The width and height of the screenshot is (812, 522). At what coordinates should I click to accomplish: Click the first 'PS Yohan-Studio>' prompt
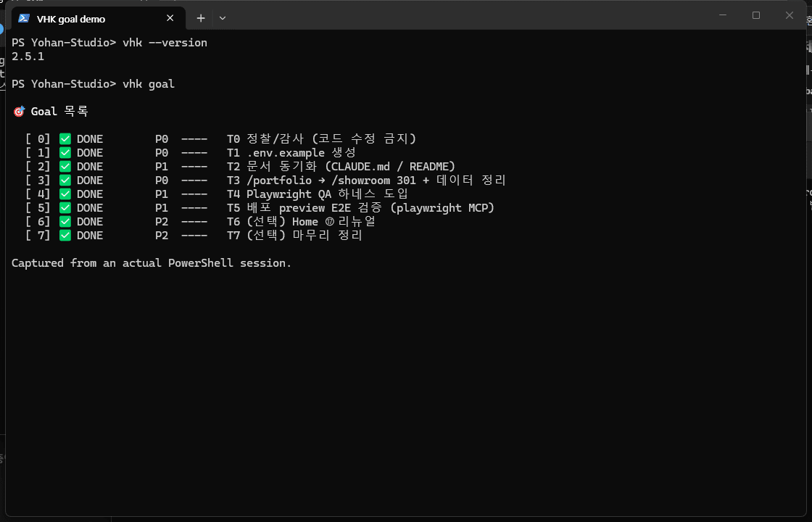64,43
